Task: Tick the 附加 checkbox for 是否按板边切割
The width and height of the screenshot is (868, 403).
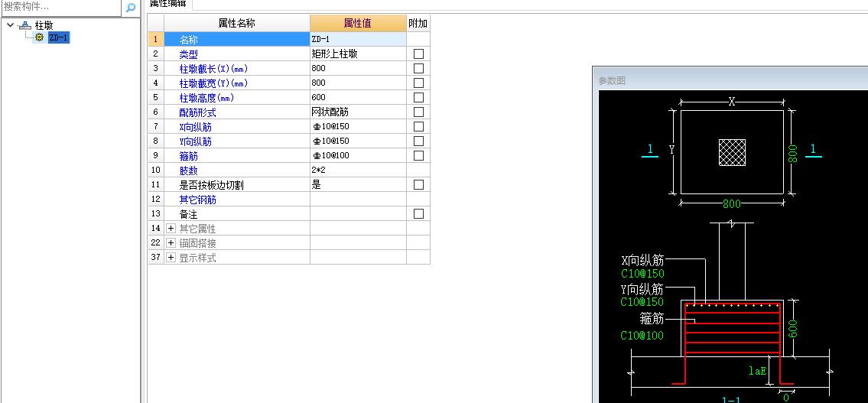Action: point(418,185)
